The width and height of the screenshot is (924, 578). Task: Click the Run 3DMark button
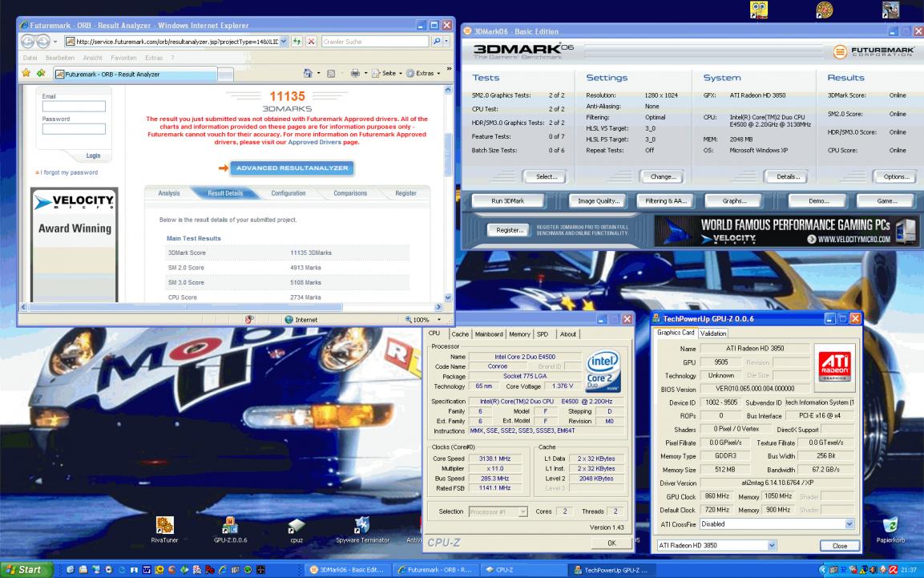tap(507, 201)
